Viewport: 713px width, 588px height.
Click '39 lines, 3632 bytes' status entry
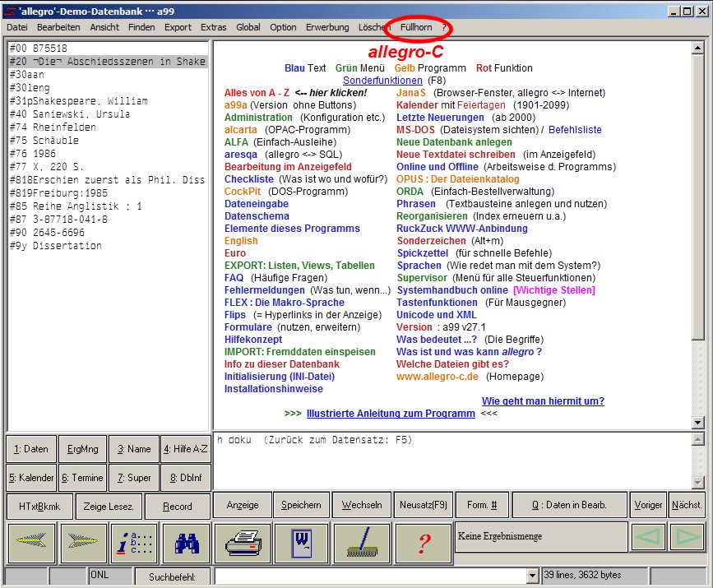coord(594,576)
